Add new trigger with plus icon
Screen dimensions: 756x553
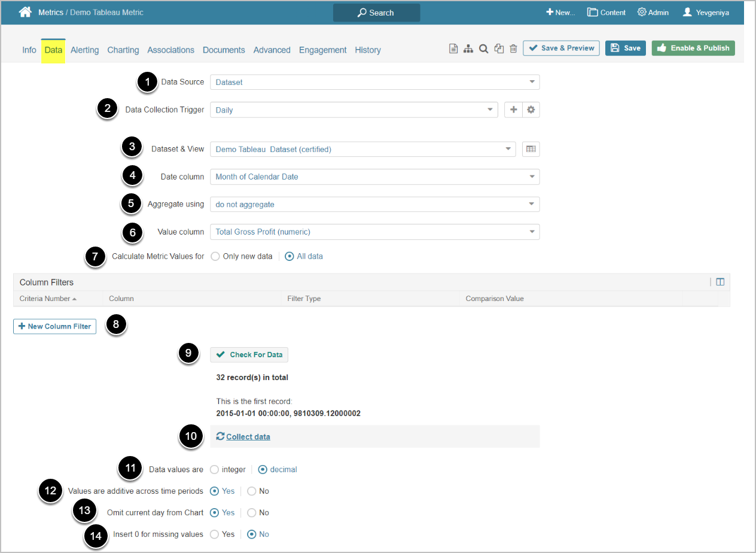click(513, 110)
